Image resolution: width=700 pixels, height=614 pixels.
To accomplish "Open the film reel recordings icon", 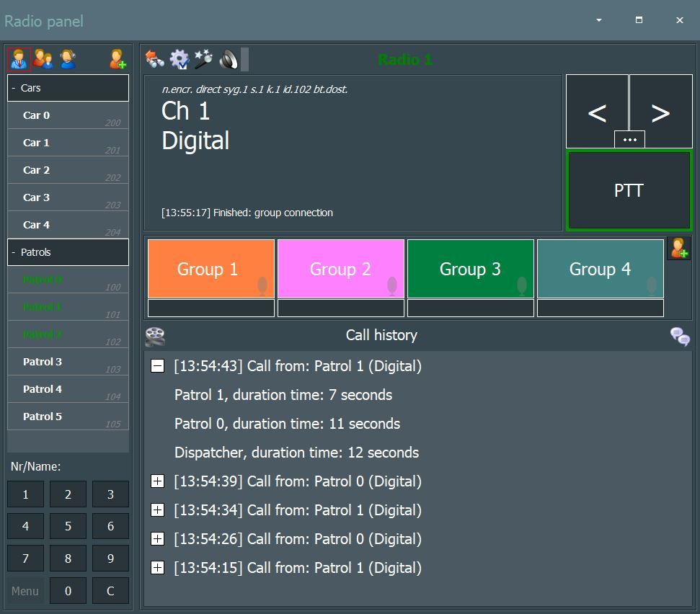I will coord(155,336).
